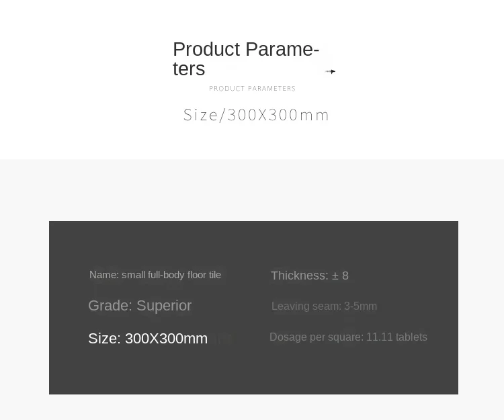Select the white Size: 300X300mm line
Image resolution: width=504 pixels, height=420 pixels.
click(x=148, y=339)
